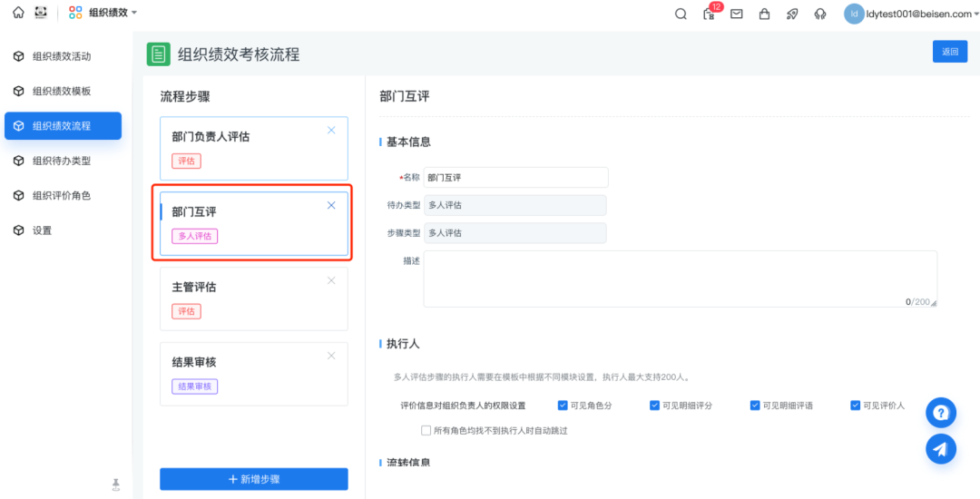The height and width of the screenshot is (499, 980).
Task: Open the app grid icon
Action: point(75,13)
